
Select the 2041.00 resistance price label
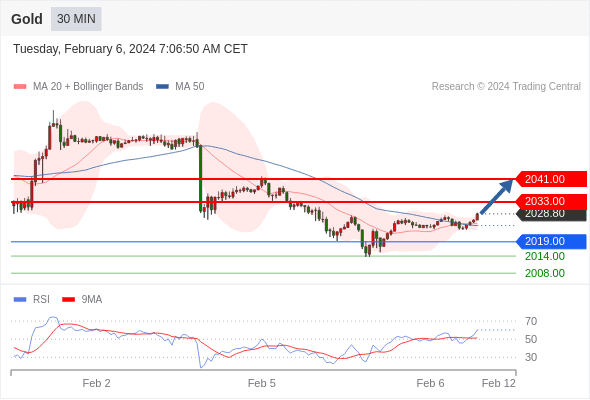[x=551, y=179]
